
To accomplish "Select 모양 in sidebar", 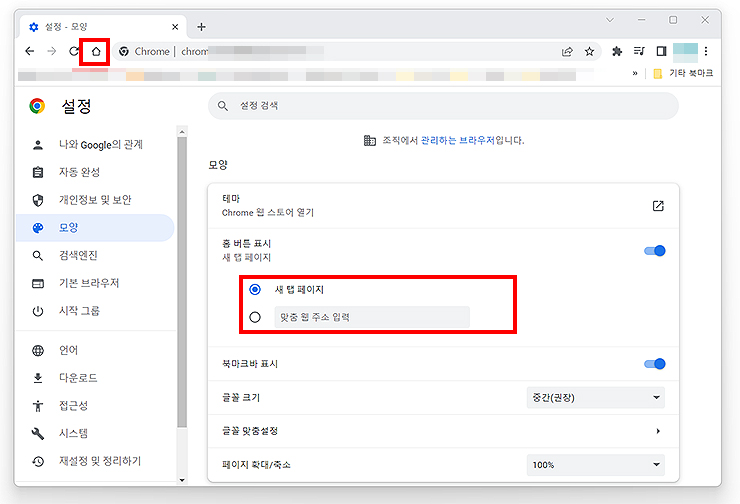I will (x=95, y=228).
